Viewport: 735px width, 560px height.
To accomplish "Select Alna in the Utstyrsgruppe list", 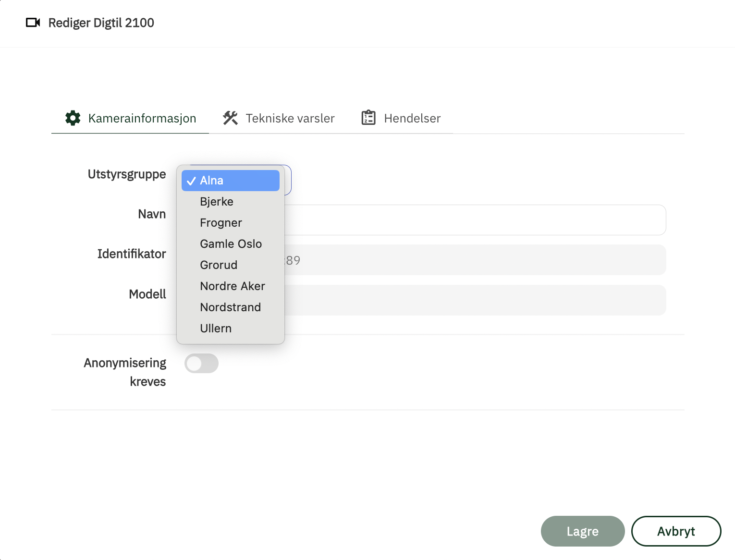I will tap(231, 181).
